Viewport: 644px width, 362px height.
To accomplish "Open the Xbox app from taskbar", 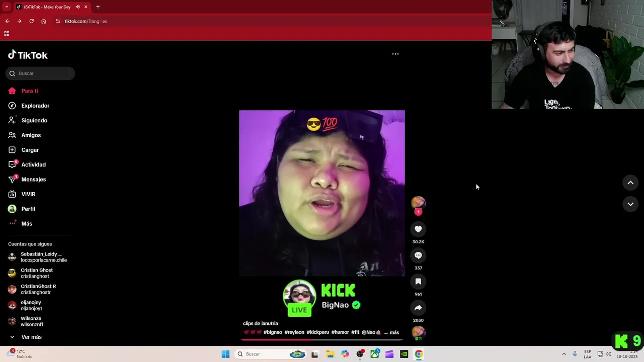I will pyautogui.click(x=375, y=354).
